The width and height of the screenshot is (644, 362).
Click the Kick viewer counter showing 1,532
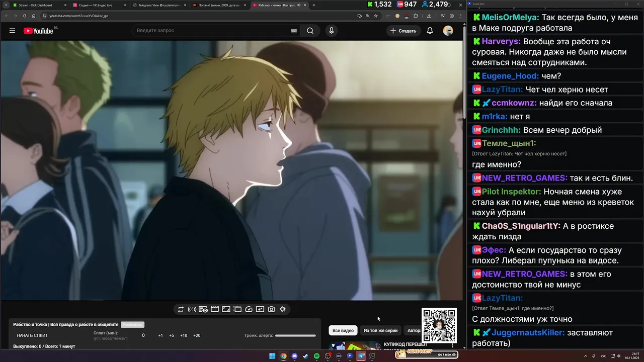click(x=379, y=4)
